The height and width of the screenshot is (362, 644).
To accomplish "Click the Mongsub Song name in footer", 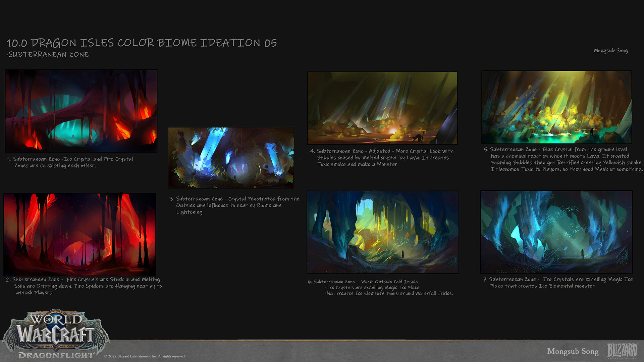I will pos(573,351).
